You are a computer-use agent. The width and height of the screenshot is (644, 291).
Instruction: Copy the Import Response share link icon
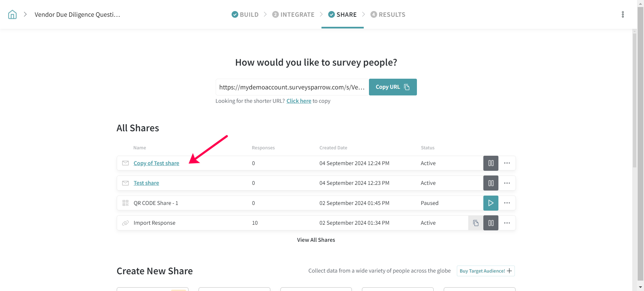pos(475,223)
